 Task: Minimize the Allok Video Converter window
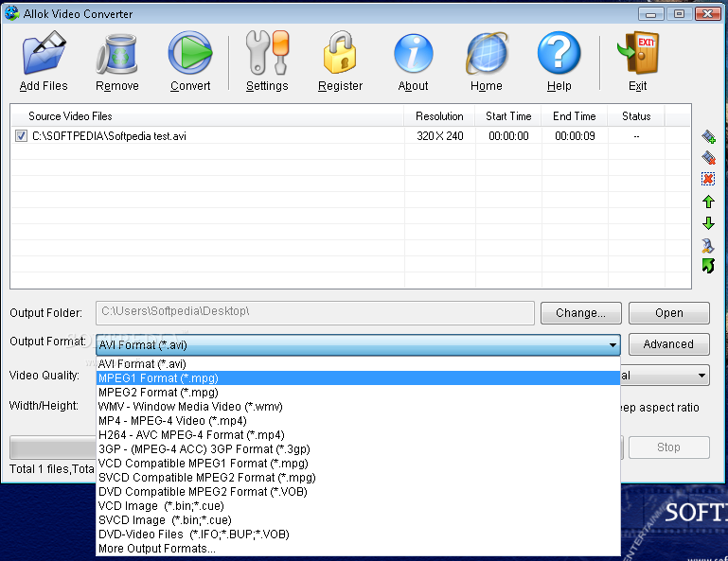pos(651,14)
